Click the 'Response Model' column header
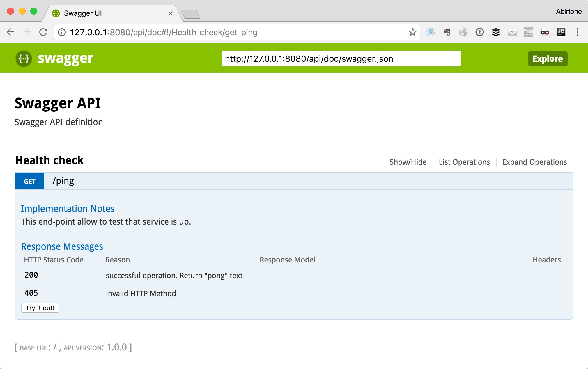Image resolution: width=588 pixels, height=369 pixels. (x=287, y=260)
